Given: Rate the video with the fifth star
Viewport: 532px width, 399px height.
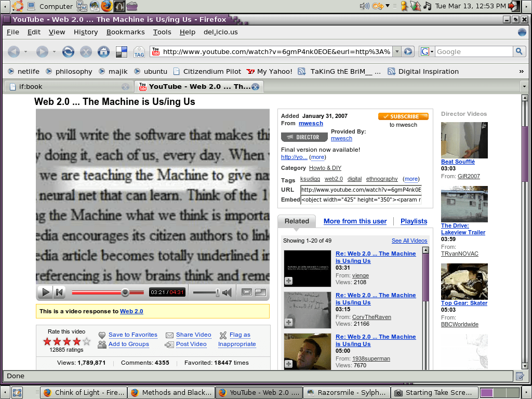Looking at the screenshot, I should (87, 341).
